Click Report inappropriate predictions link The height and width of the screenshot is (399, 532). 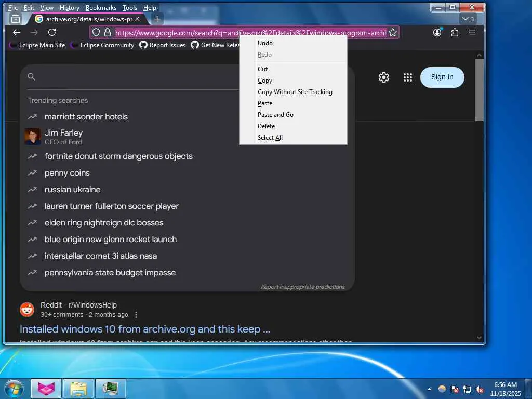303,287
